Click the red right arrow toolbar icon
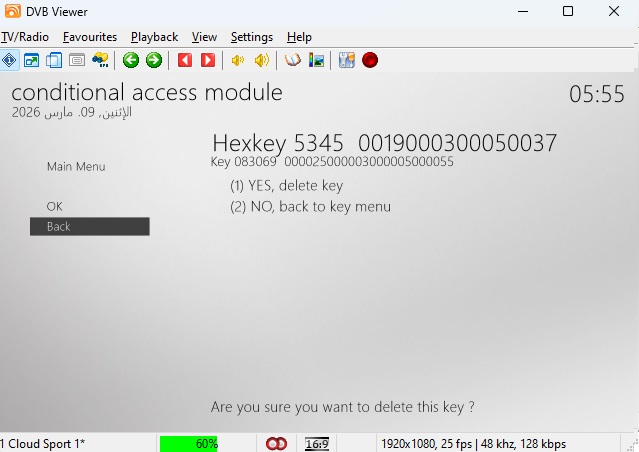 (207, 60)
